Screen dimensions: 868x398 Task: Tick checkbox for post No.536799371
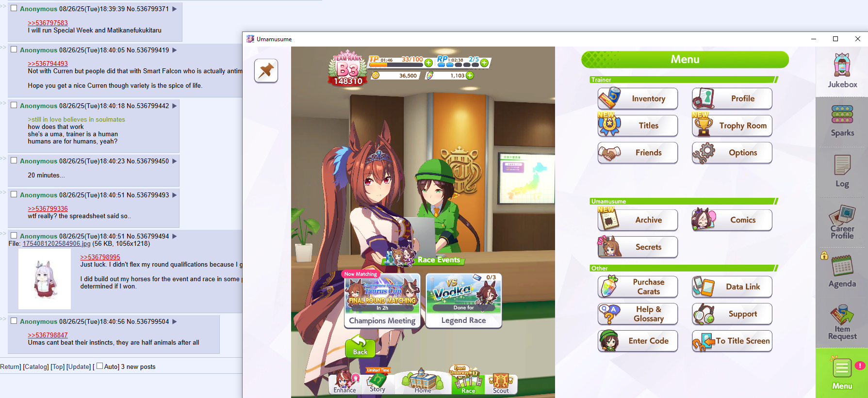(x=14, y=8)
